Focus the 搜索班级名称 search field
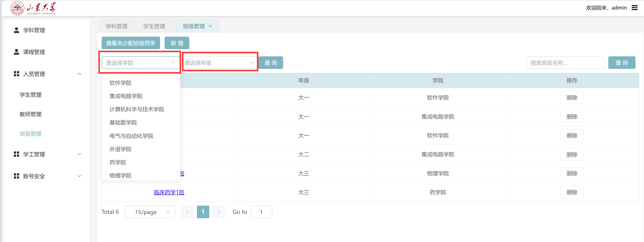Viewport: 644px width, 242px height. click(x=565, y=62)
